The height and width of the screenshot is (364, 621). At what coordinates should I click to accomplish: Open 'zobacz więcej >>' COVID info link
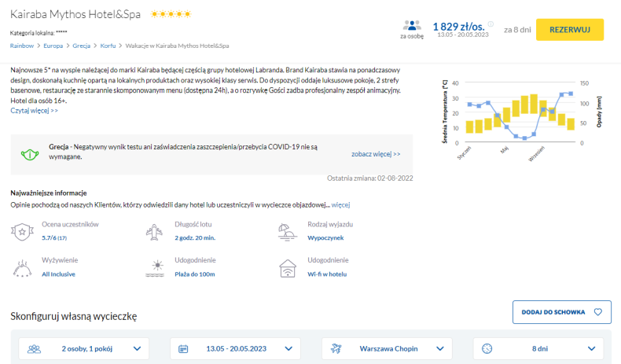point(376,153)
